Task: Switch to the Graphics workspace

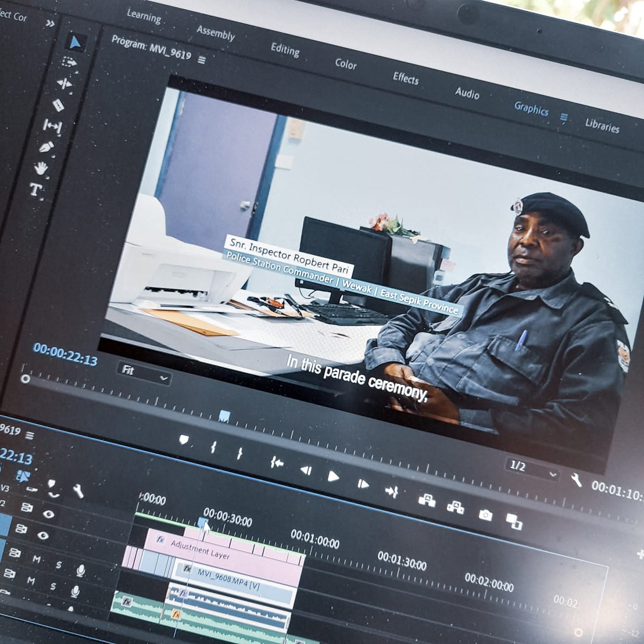Action: [x=531, y=109]
